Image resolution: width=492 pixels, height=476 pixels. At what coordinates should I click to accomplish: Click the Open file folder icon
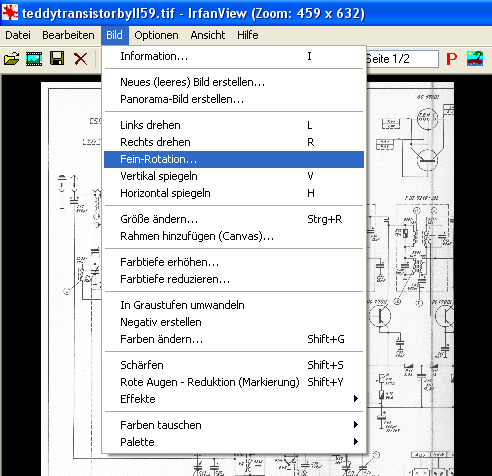pos(12,59)
